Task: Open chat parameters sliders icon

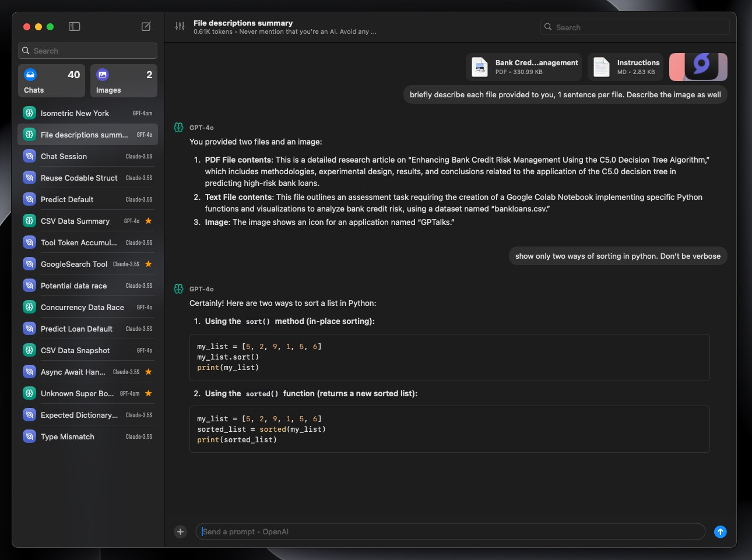Action: pyautogui.click(x=180, y=26)
